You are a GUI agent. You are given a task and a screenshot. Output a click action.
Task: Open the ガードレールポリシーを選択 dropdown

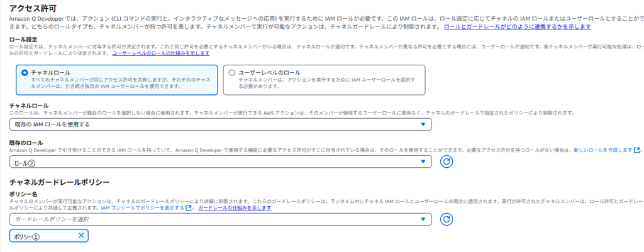[221, 219]
